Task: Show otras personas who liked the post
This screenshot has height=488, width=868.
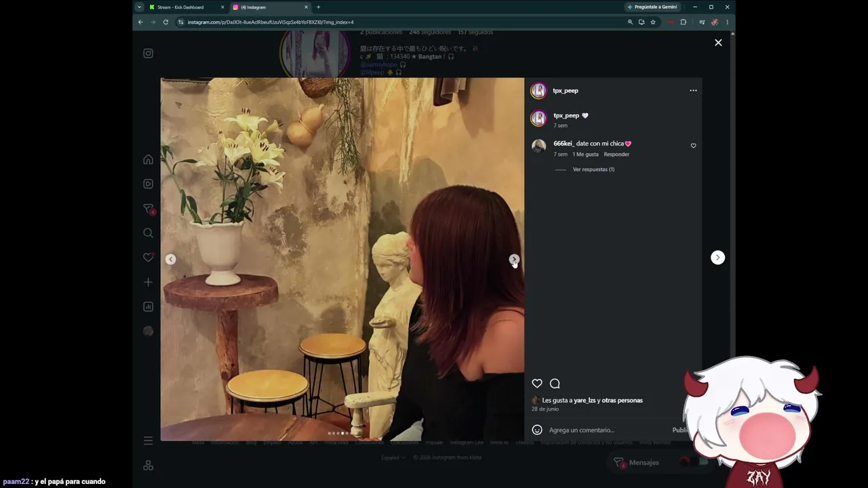Action: [622, 401]
